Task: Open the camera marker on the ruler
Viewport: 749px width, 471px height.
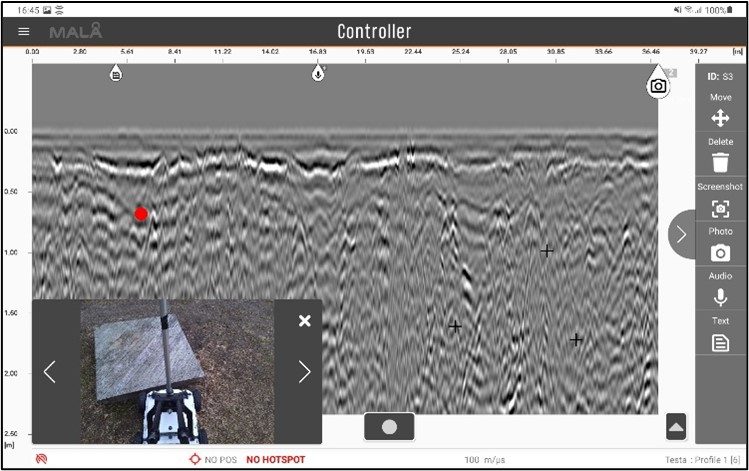Action: 658,86
